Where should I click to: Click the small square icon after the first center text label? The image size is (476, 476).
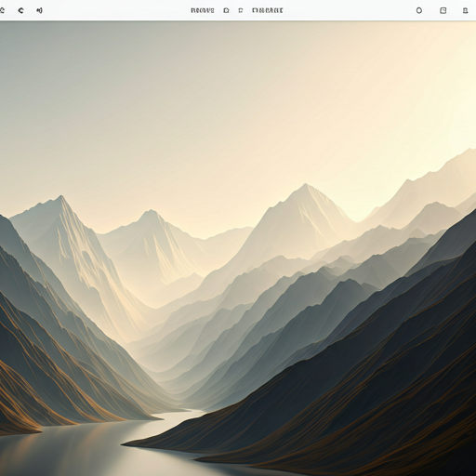(x=226, y=10)
